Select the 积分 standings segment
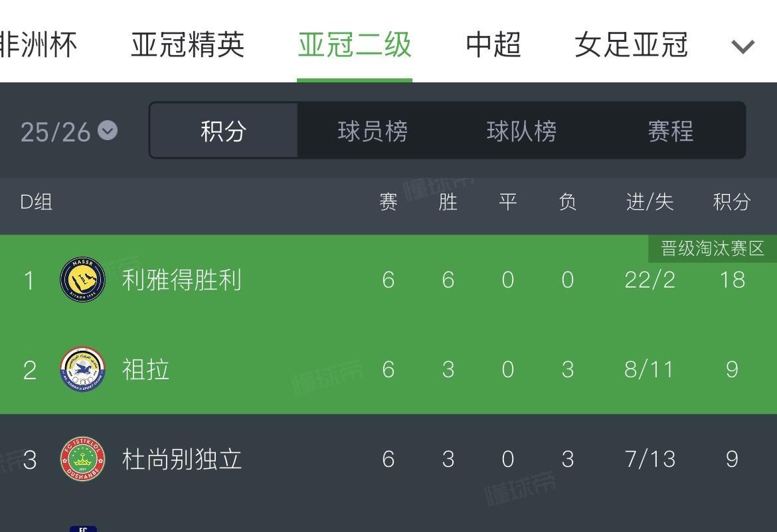This screenshot has height=532, width=777. tap(224, 131)
